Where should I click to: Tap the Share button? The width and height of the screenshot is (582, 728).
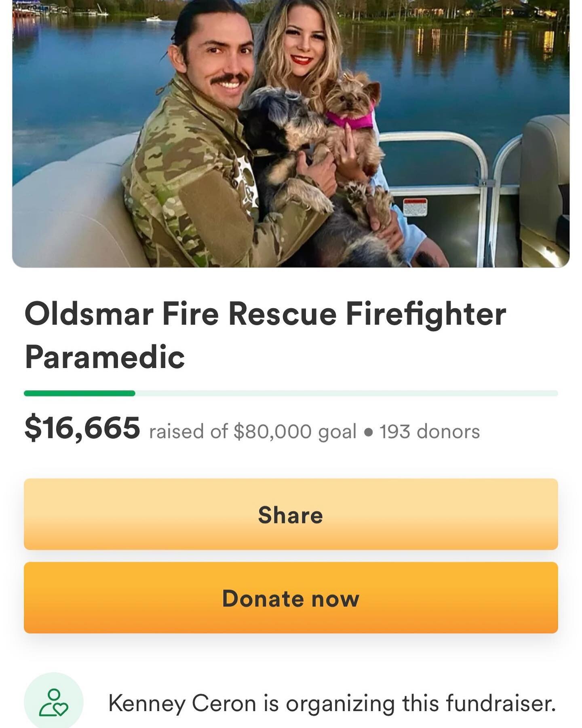coord(291,514)
